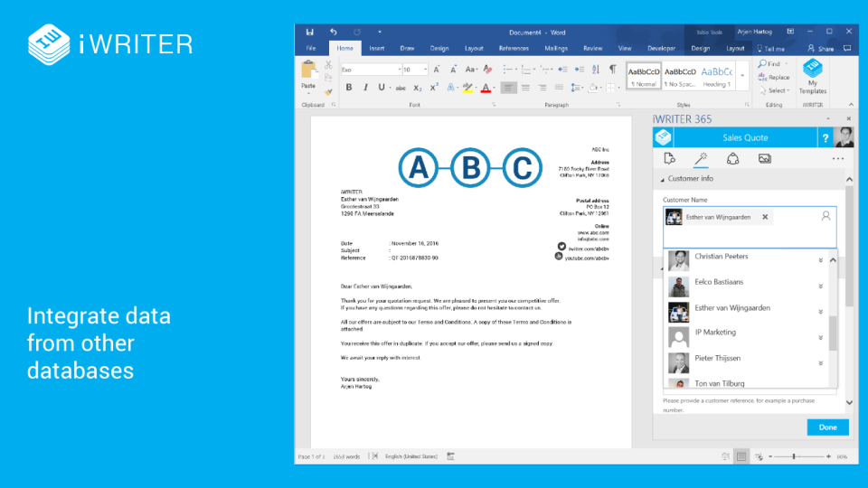Switch to print layout view in status bar
Image resolution: width=868 pixels, height=488 pixels.
(x=741, y=456)
